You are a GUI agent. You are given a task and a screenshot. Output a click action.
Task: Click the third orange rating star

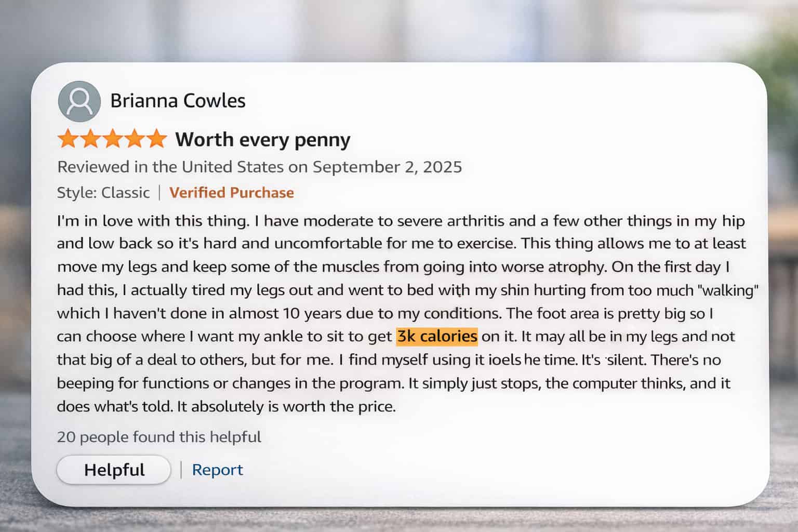(112, 139)
